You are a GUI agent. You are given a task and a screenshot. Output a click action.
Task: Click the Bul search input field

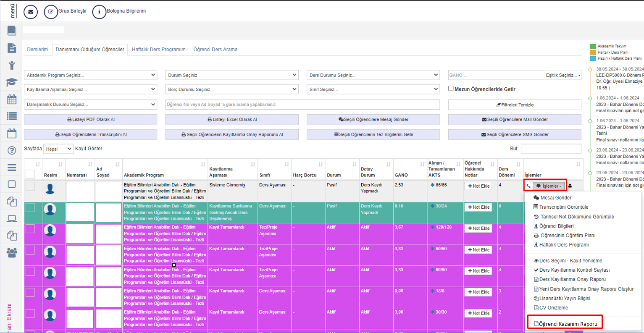[x=551, y=149]
